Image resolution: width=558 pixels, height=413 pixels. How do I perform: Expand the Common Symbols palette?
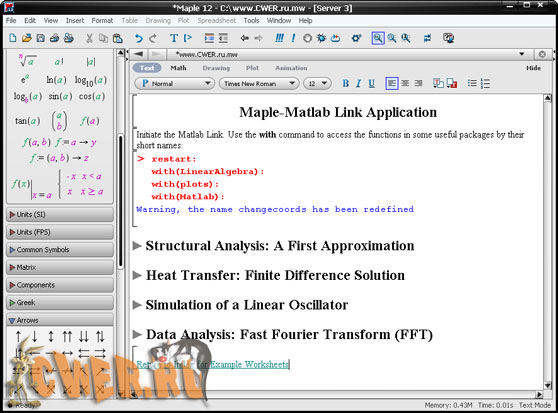[x=60, y=250]
